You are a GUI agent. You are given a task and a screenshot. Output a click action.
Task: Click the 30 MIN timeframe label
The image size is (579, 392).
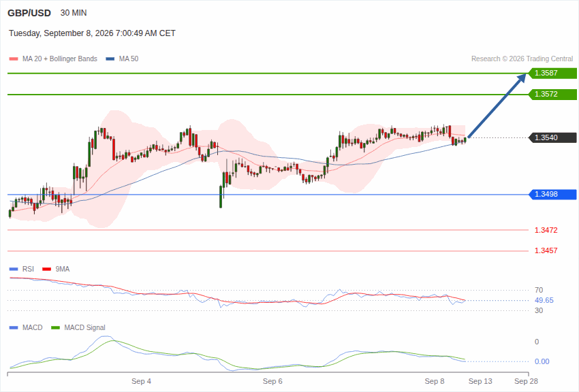(74, 13)
